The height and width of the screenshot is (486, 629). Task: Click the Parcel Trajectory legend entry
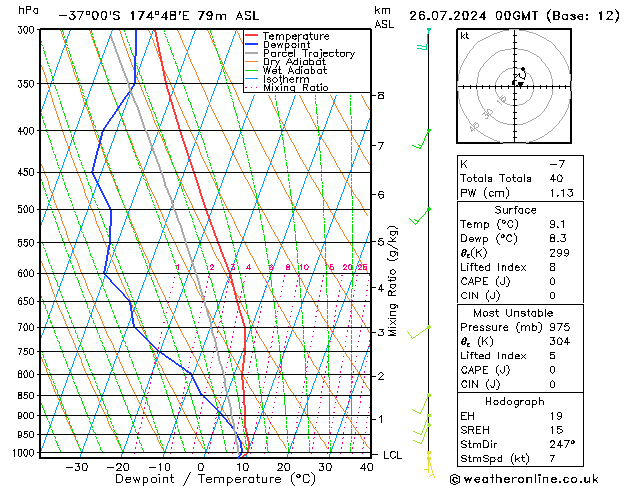(308, 53)
